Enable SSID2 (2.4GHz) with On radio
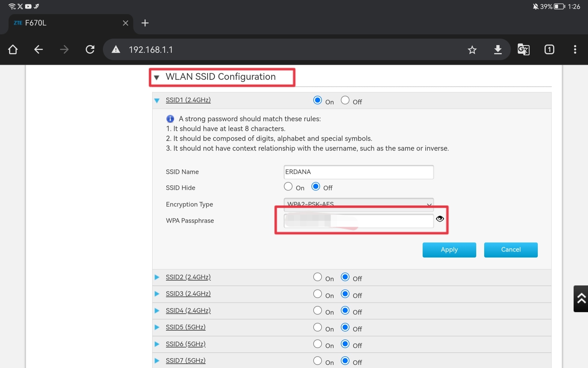This screenshot has height=368, width=588. pyautogui.click(x=318, y=277)
